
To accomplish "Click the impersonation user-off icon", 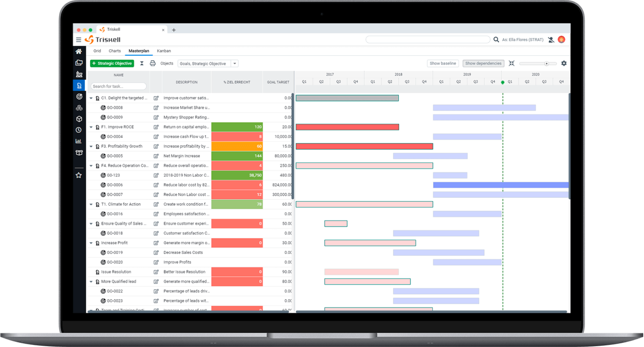I will [x=551, y=39].
